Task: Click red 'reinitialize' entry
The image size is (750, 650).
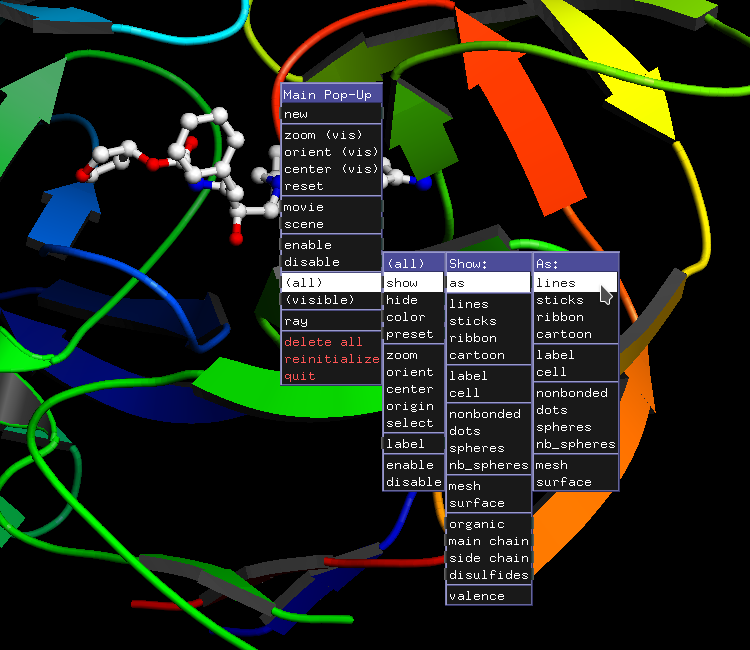Action: point(331,359)
